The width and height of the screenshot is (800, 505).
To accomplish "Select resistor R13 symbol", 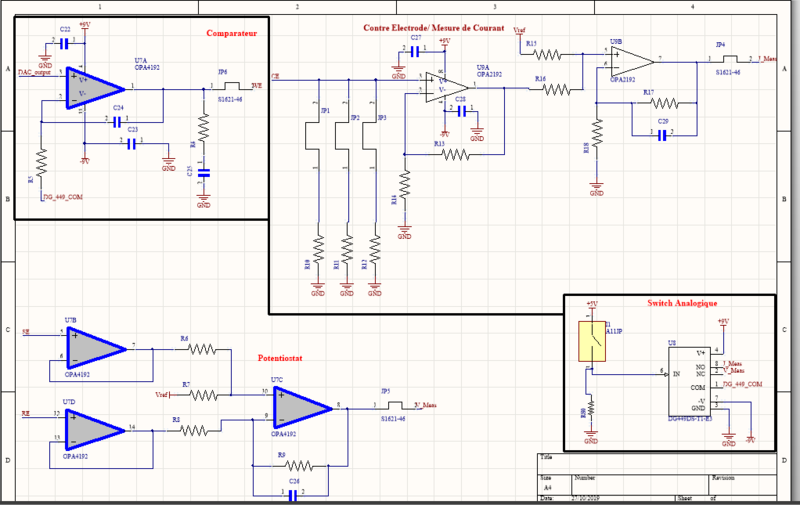I will [x=453, y=154].
